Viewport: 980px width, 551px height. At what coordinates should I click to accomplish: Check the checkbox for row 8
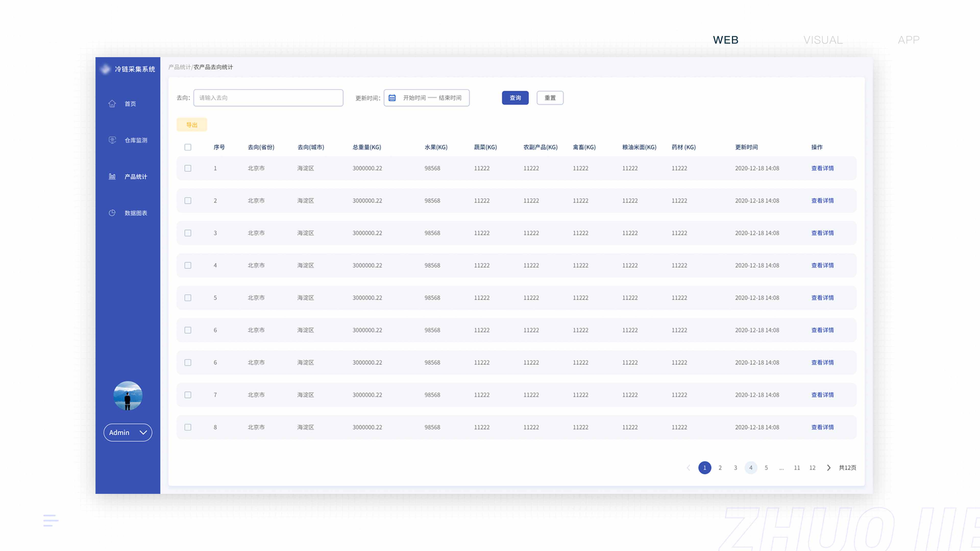[188, 427]
